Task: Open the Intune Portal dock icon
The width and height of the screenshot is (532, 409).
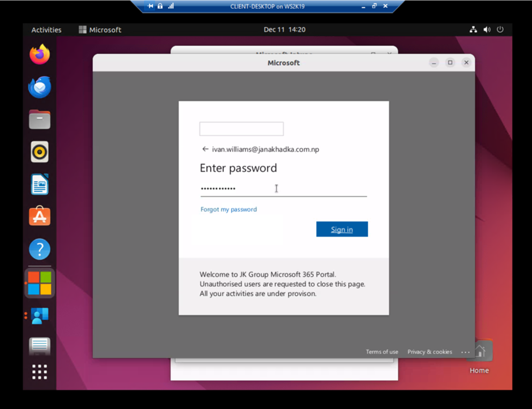Action: tap(40, 315)
